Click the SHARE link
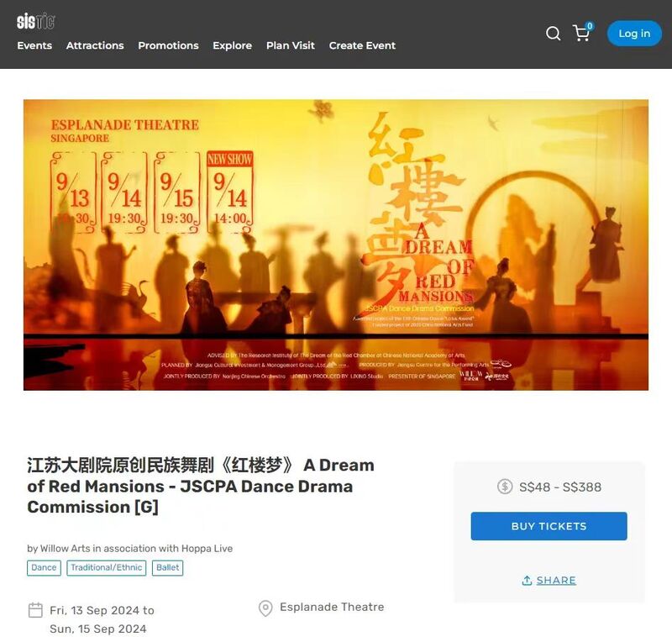Screen dimensions: 672x637 pyautogui.click(x=556, y=581)
